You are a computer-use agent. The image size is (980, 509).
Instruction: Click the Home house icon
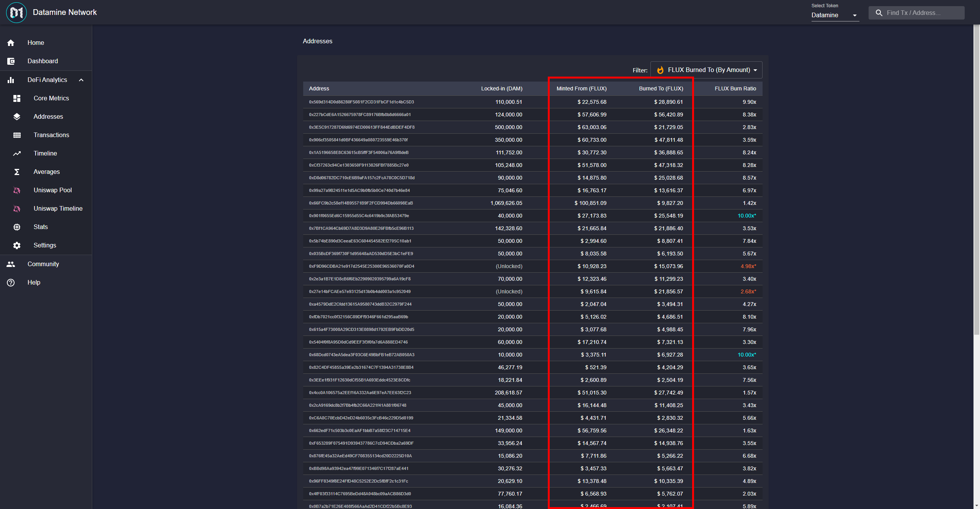11,43
